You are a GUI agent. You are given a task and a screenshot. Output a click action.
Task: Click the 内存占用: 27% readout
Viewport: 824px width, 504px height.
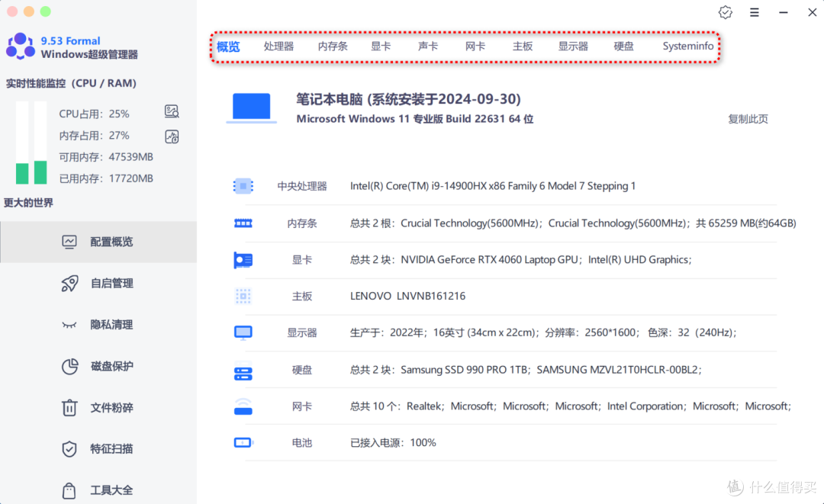pos(94,136)
